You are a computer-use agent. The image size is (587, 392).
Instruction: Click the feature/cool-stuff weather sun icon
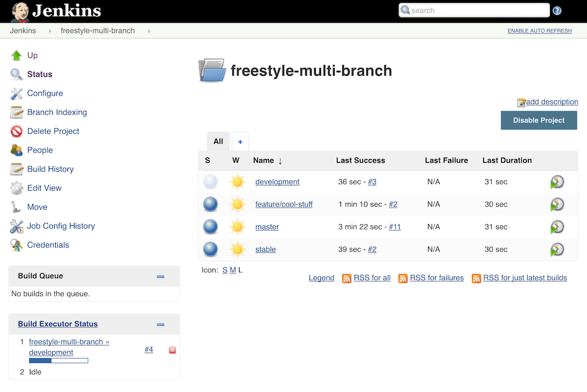click(x=238, y=204)
